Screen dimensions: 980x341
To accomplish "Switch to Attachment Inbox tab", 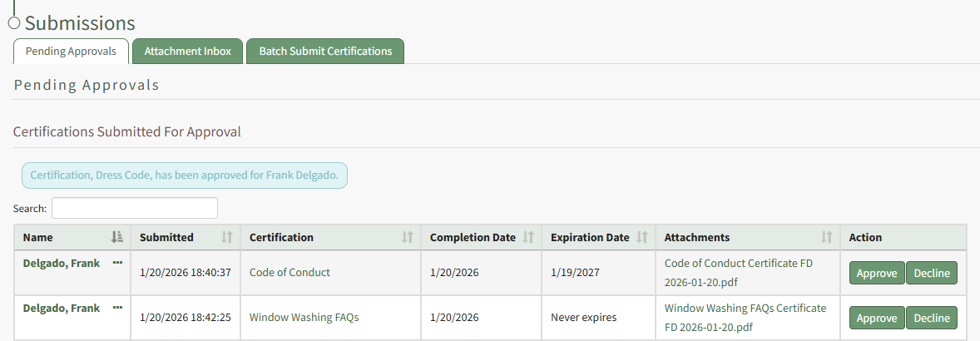I will [187, 52].
